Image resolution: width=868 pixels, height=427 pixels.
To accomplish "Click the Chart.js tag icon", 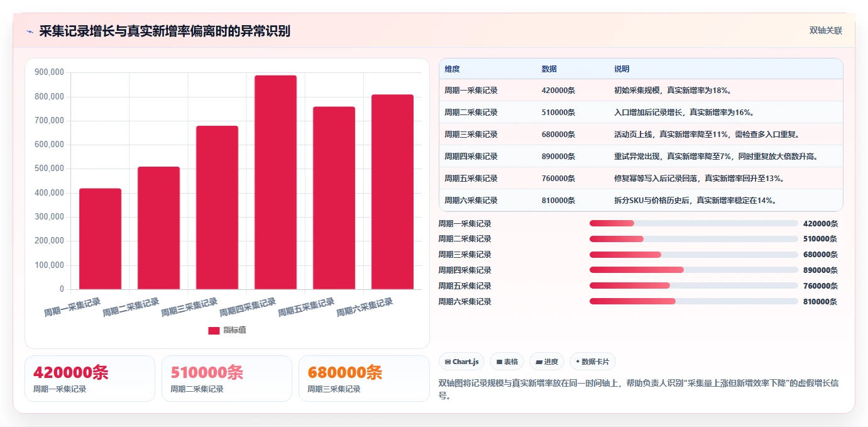I will (448, 362).
